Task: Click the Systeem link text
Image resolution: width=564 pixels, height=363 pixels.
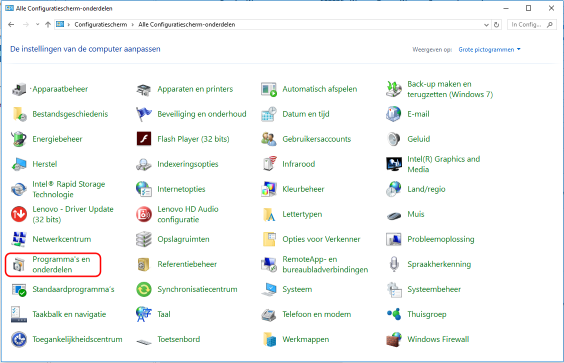Action: coord(297,289)
